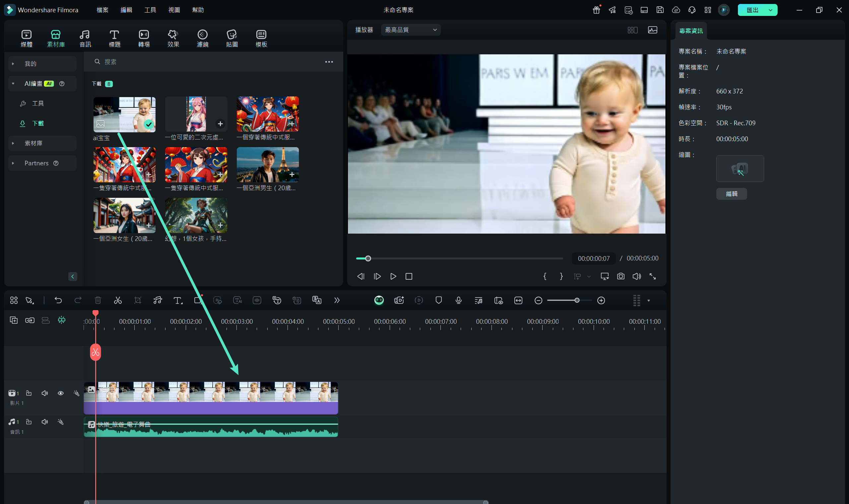Open the 轉場 transitions panel
Image resolution: width=849 pixels, height=504 pixels.
(144, 38)
